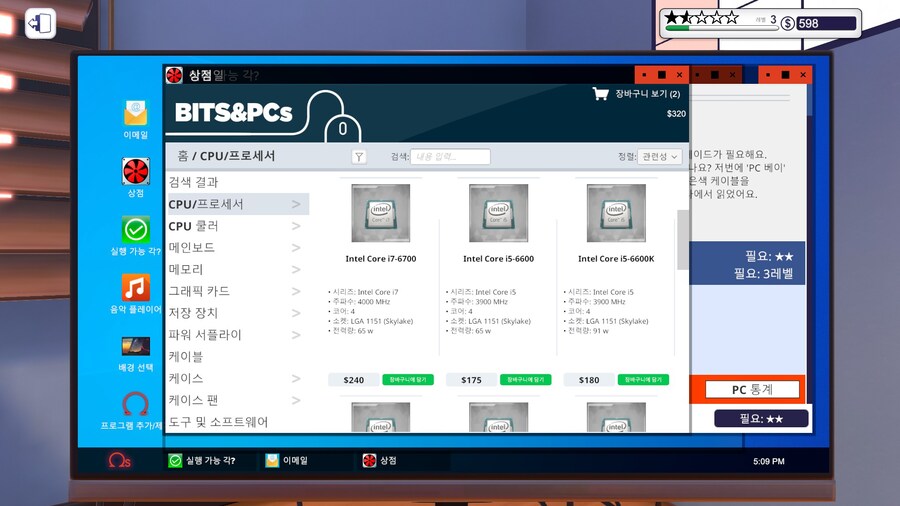
Task: Add Intel Core i5-6600 to cart
Action: click(526, 380)
